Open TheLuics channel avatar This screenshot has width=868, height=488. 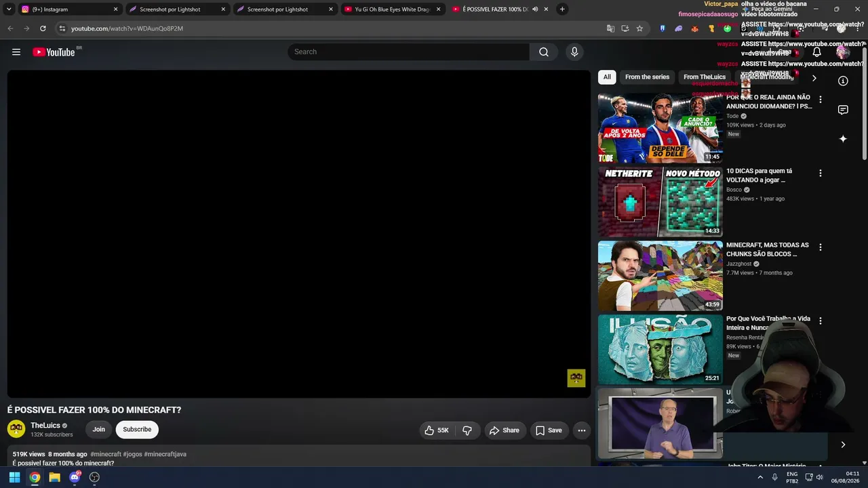click(x=16, y=429)
